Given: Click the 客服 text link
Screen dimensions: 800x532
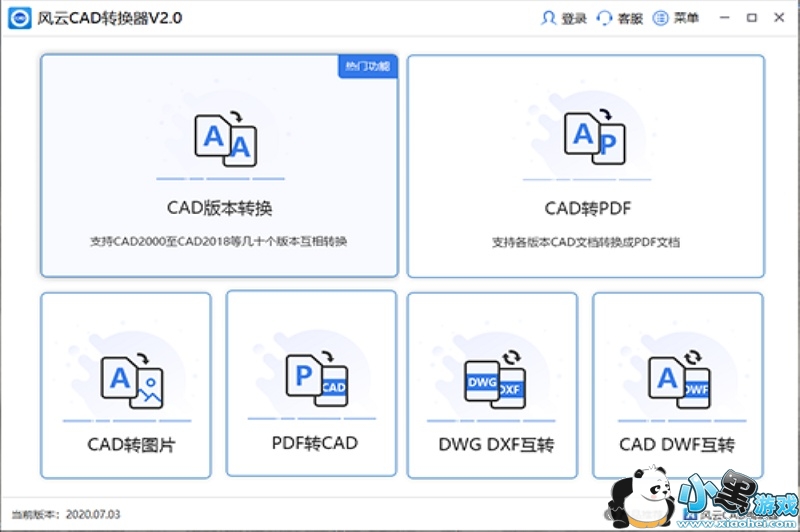Looking at the screenshot, I should pyautogui.click(x=630, y=18).
